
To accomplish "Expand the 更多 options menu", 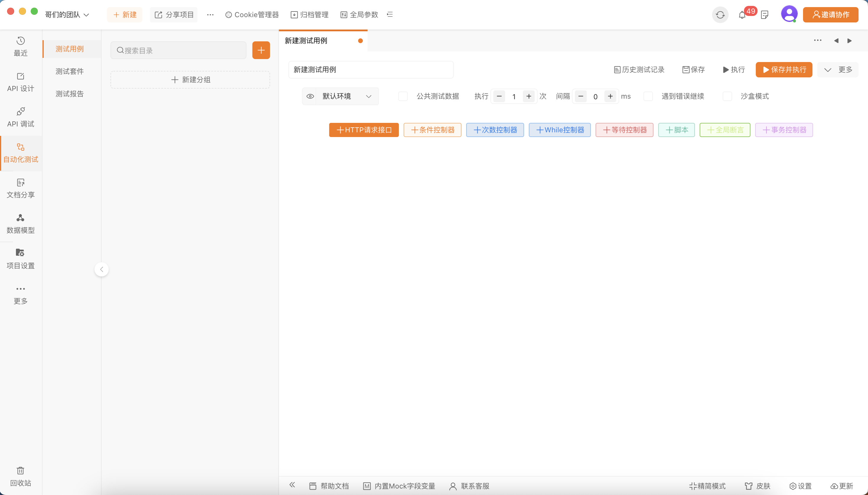I will tap(839, 70).
